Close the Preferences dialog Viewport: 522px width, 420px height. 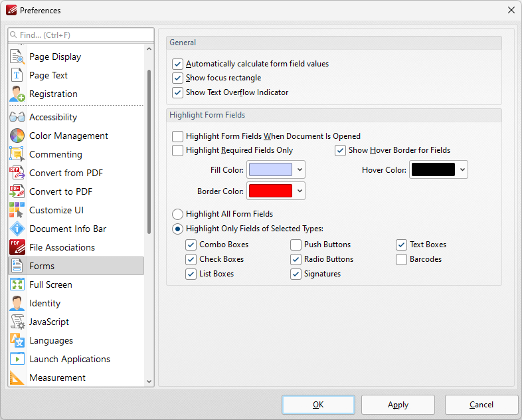(511, 10)
